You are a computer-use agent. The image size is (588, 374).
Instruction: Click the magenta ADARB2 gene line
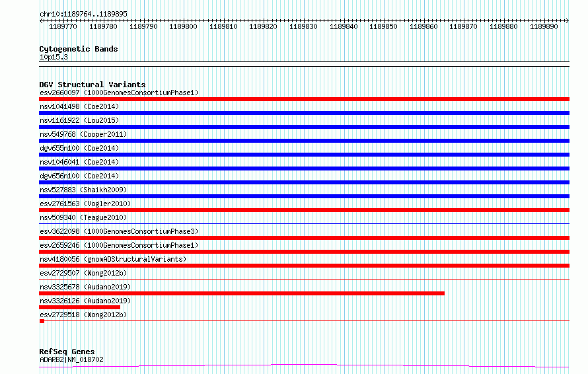(304, 366)
